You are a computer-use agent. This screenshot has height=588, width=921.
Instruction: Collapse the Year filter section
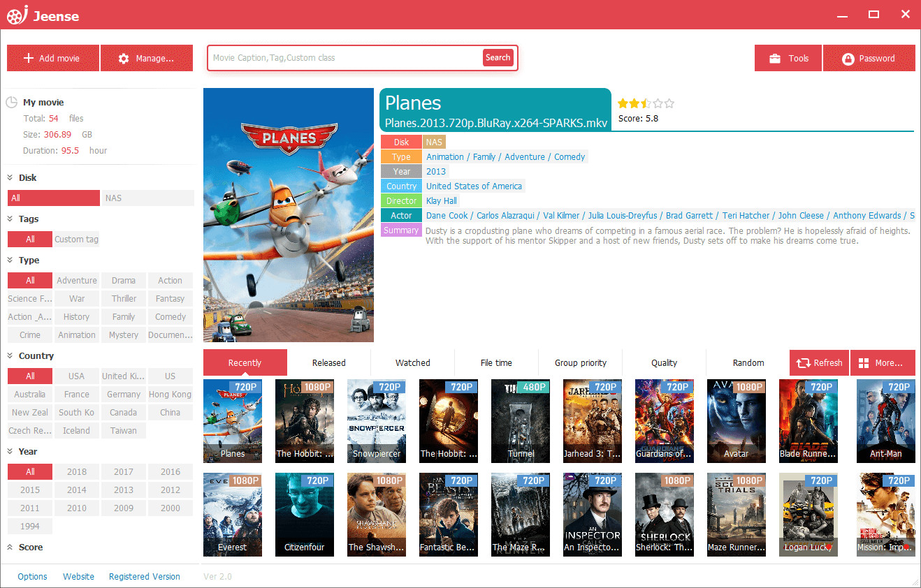coord(11,451)
